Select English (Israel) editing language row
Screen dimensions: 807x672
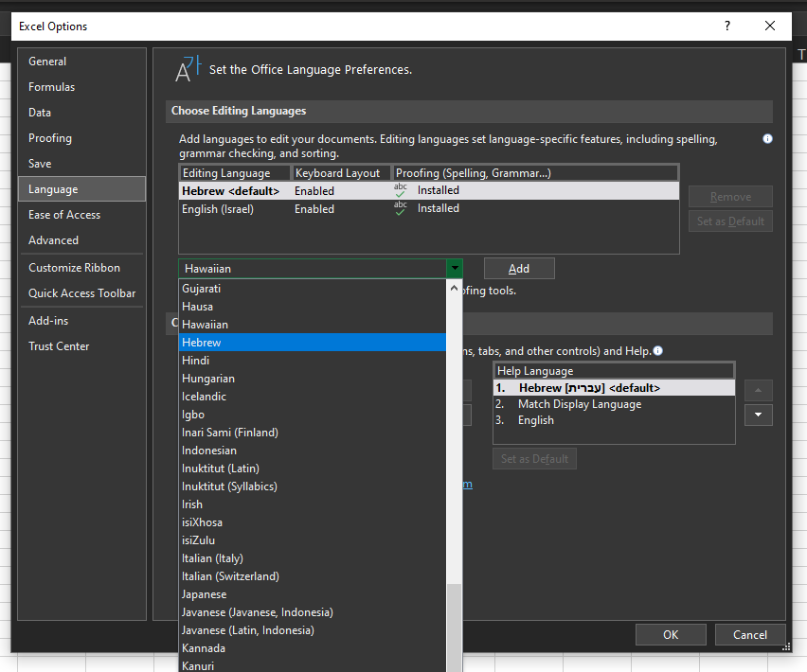point(429,209)
